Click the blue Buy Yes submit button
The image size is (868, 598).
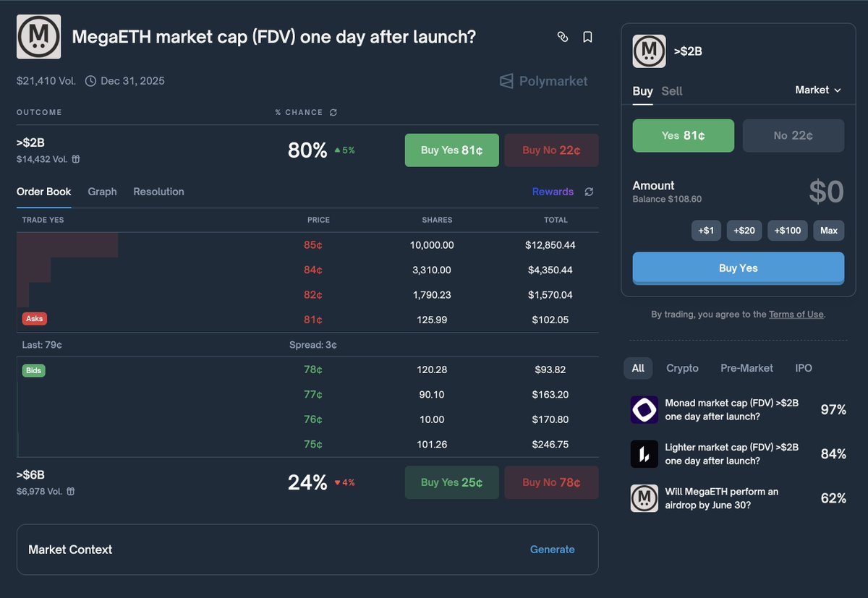pos(739,268)
